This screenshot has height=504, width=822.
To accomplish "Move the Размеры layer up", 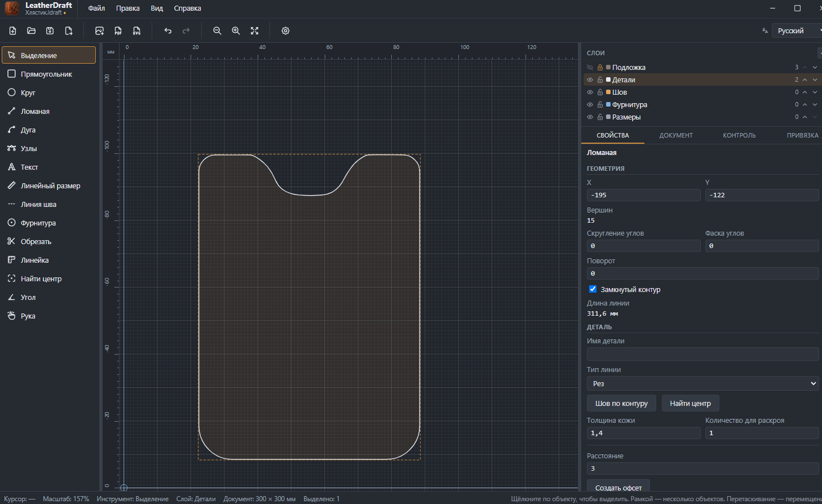I will pos(805,117).
